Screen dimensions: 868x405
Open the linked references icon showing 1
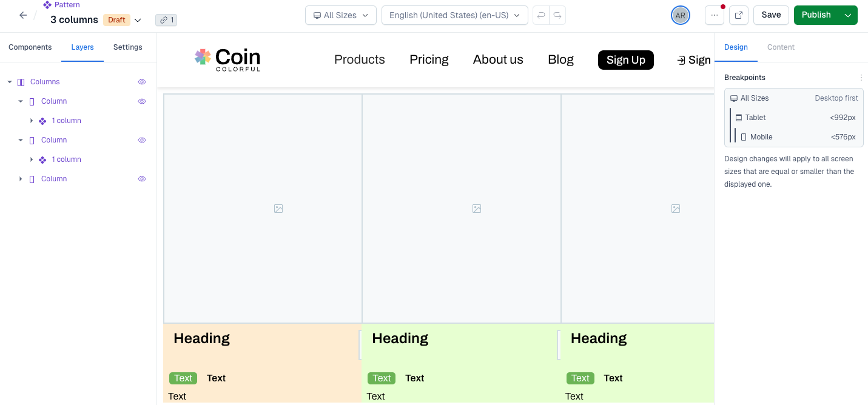166,20
